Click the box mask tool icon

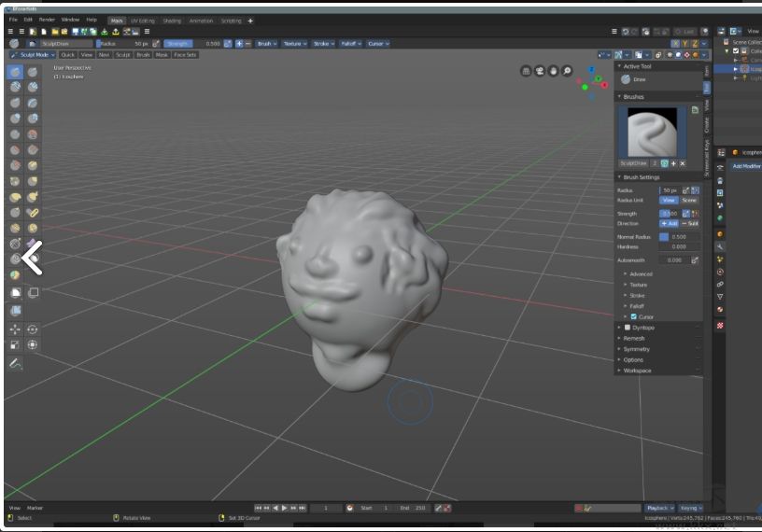coord(16,292)
